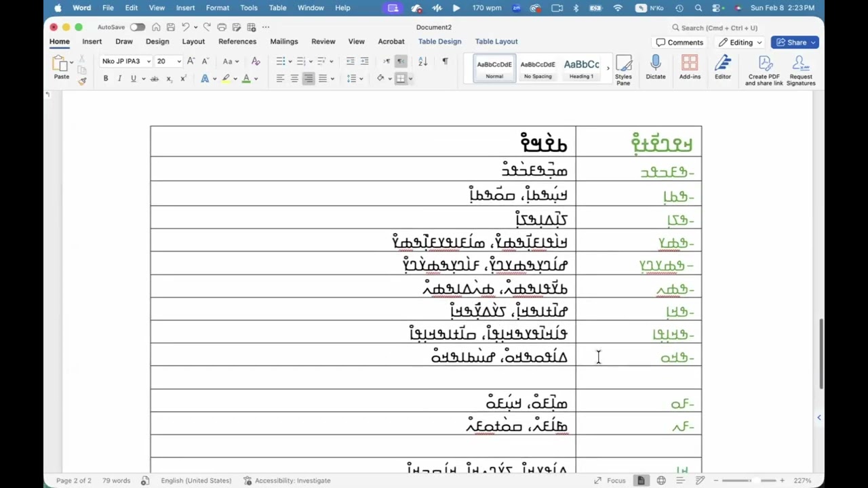
Task: Toggle Bold formatting
Action: click(106, 79)
